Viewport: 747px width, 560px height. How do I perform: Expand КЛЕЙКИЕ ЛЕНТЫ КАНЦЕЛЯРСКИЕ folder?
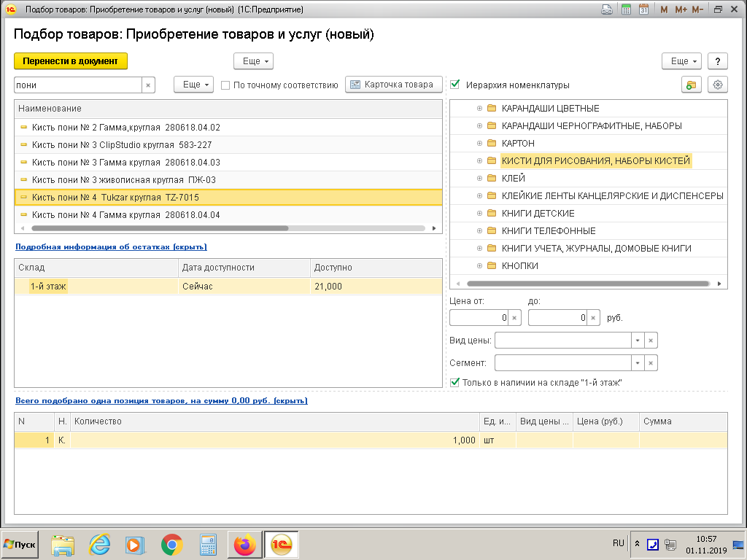click(x=480, y=195)
